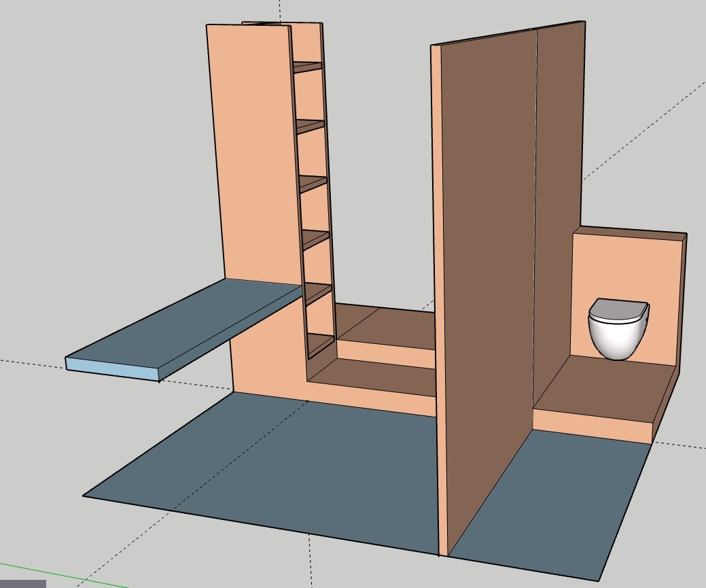Pick the lowest shelf in the tall shelving unit
The width and height of the screenshot is (706, 588).
[321, 345]
